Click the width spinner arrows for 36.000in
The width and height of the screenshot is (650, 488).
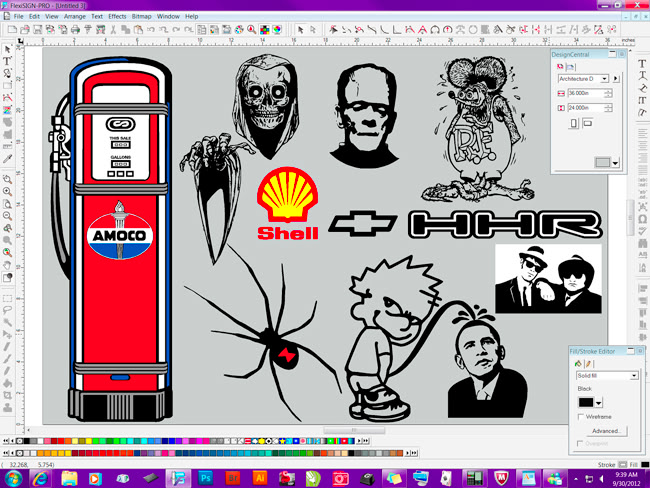pos(608,93)
